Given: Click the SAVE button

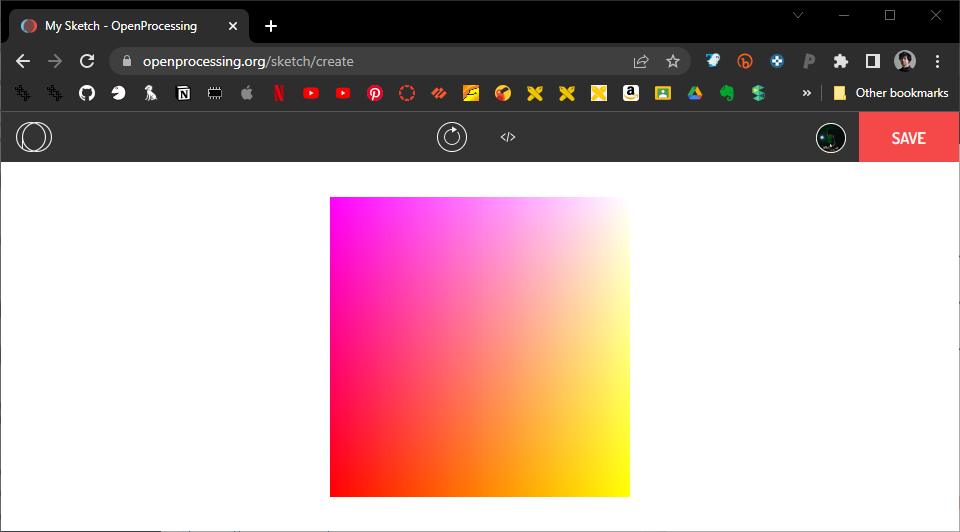Looking at the screenshot, I should [908, 138].
